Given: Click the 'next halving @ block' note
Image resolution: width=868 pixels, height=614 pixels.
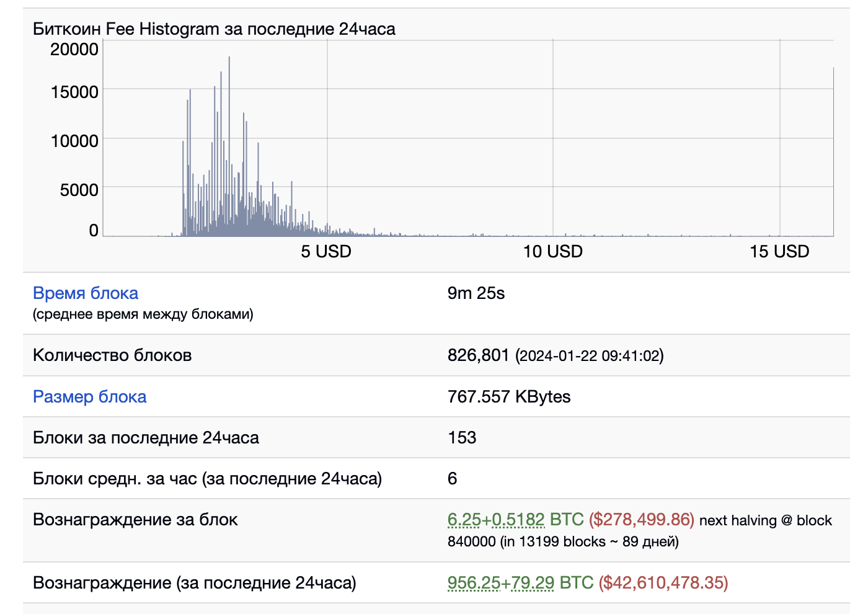Looking at the screenshot, I should coord(766,520).
